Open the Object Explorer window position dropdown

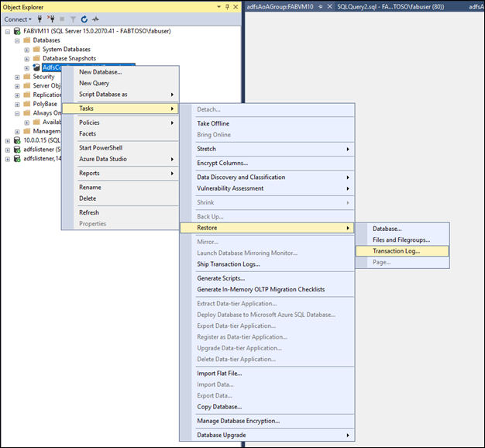pyautogui.click(x=218, y=7)
